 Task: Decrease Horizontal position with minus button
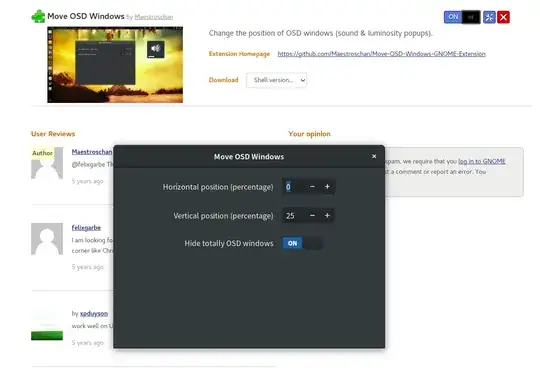[x=312, y=187]
